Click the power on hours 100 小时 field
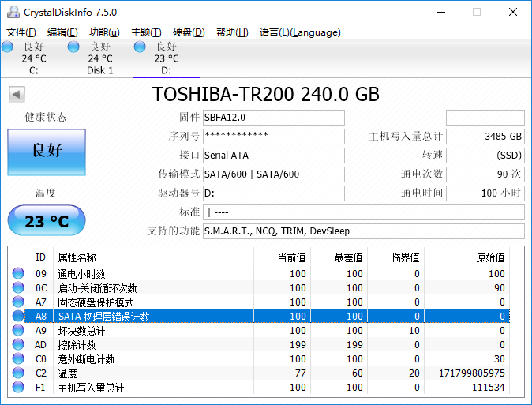Screen dimensions: 532x405 [x=485, y=193]
